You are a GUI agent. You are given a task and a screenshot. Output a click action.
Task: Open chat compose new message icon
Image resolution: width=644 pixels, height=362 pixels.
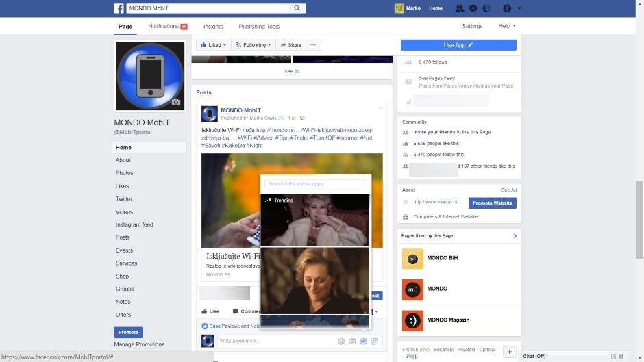click(x=613, y=357)
